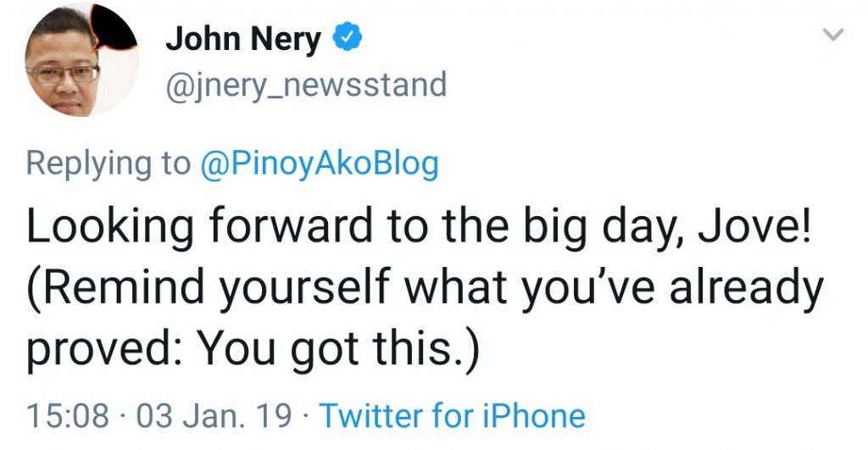
Task: Click the "Remind yourself" line of the tweet
Action: (x=424, y=291)
